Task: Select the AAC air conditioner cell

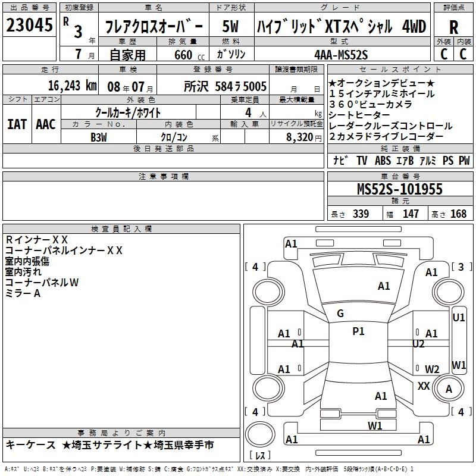Action: click(46, 124)
